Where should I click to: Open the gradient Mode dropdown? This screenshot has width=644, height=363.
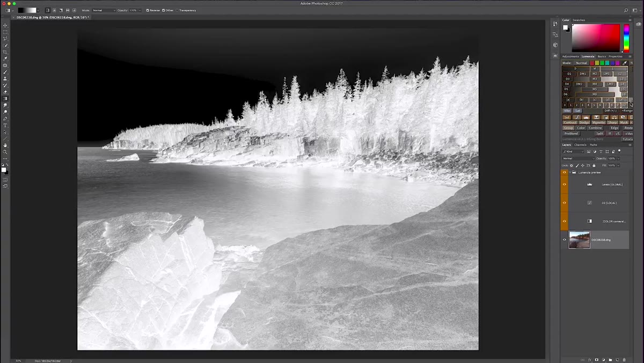point(104,10)
